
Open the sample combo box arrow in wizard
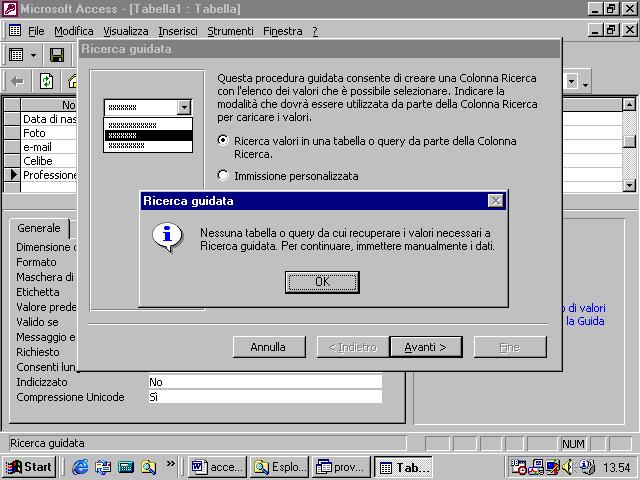click(184, 107)
